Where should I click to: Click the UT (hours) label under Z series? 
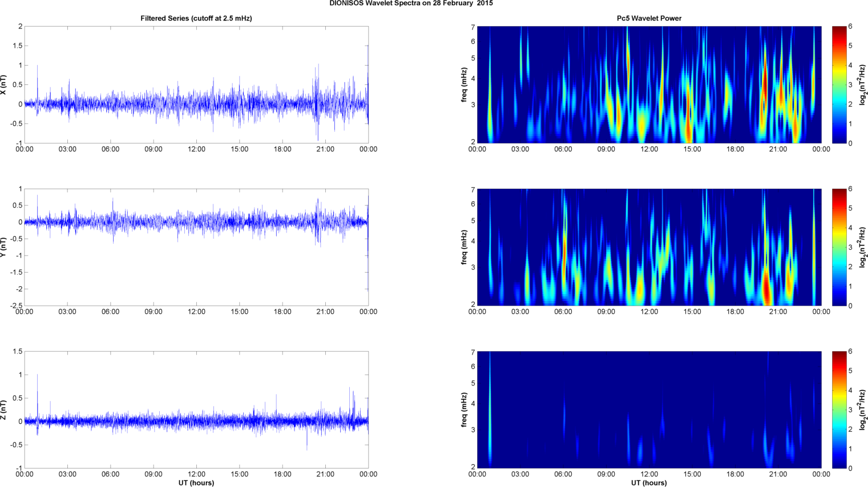[196, 482]
